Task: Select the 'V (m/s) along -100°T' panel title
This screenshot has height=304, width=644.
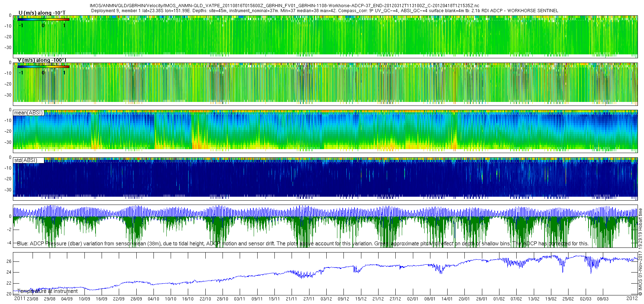Action: point(42,60)
